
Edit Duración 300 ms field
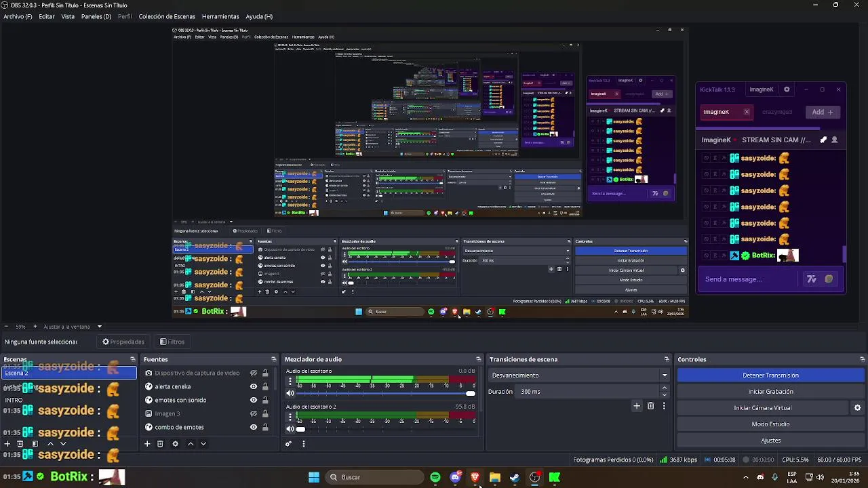589,392
